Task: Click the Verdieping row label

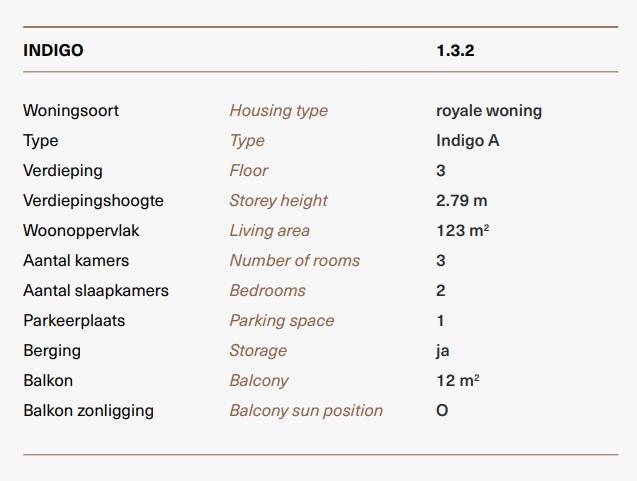Action: pos(63,171)
